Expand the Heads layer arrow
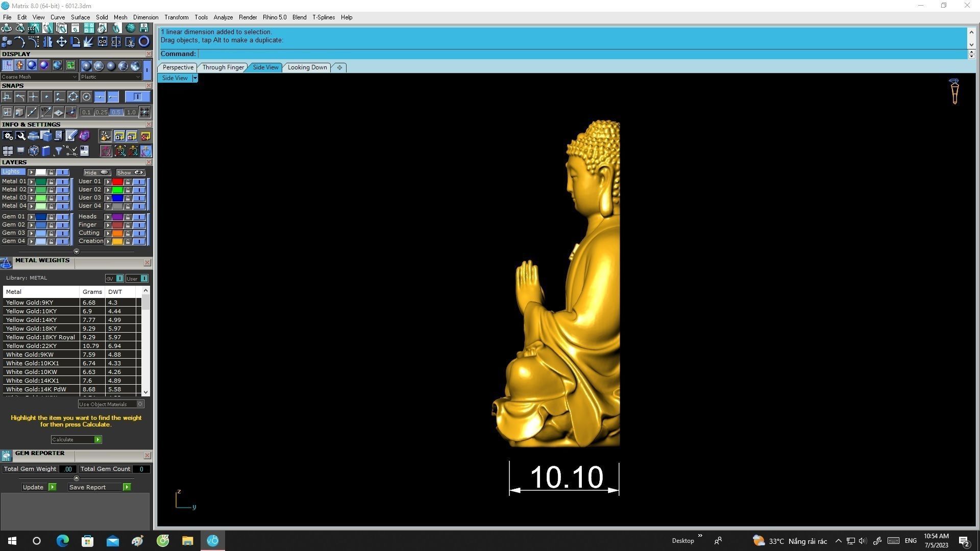980x551 pixels. [x=108, y=217]
